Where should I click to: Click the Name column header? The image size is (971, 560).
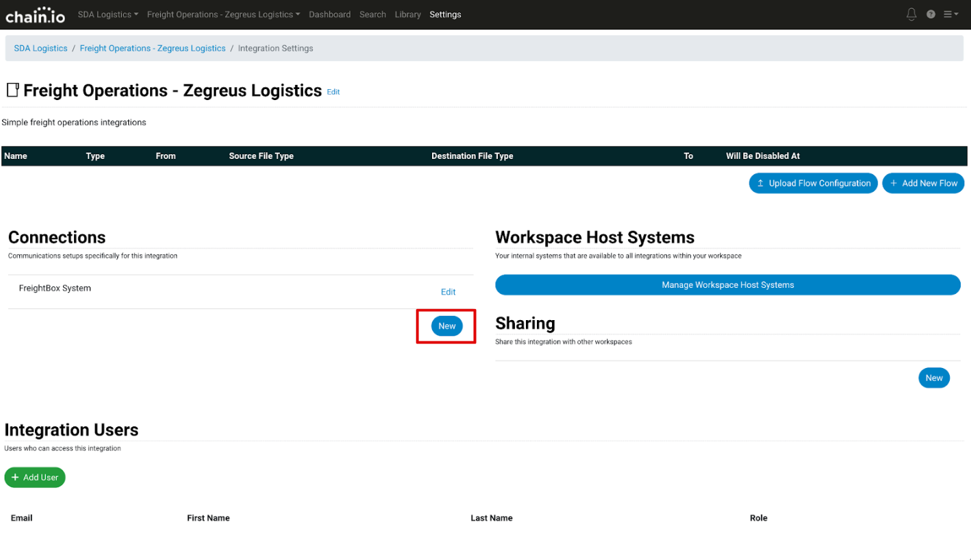[x=16, y=156]
